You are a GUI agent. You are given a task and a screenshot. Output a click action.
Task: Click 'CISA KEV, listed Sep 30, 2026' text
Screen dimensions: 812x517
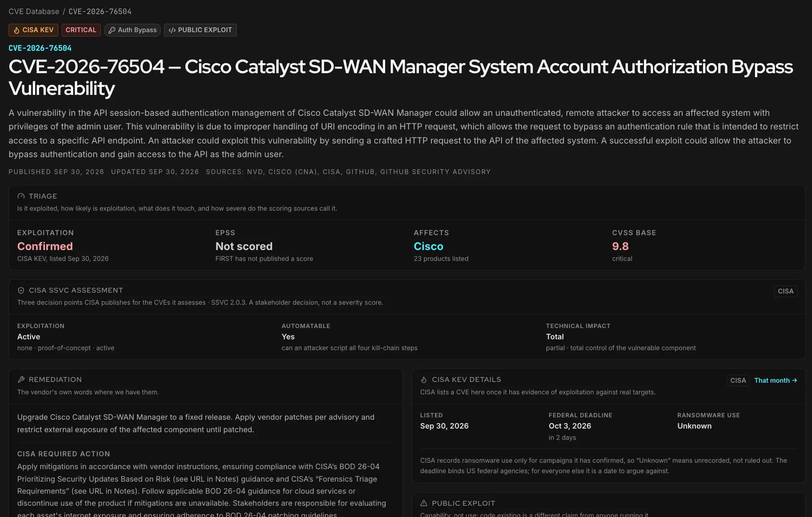pos(63,258)
